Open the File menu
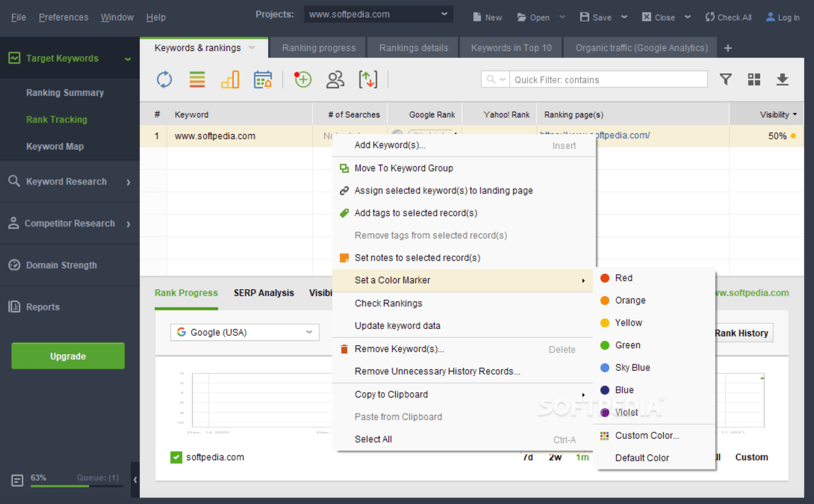Image resolution: width=814 pixels, height=504 pixels. pos(18,17)
